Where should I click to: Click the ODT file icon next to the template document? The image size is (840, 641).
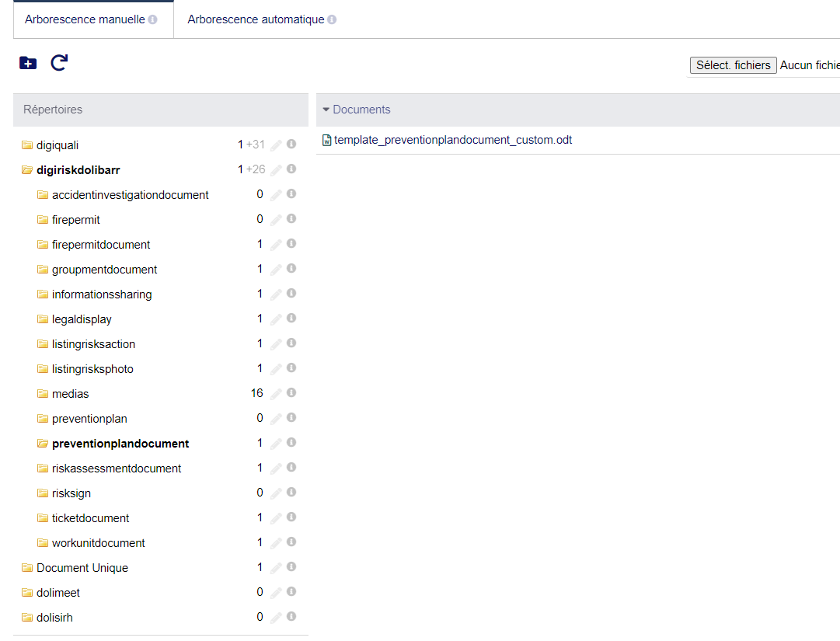[326, 140]
